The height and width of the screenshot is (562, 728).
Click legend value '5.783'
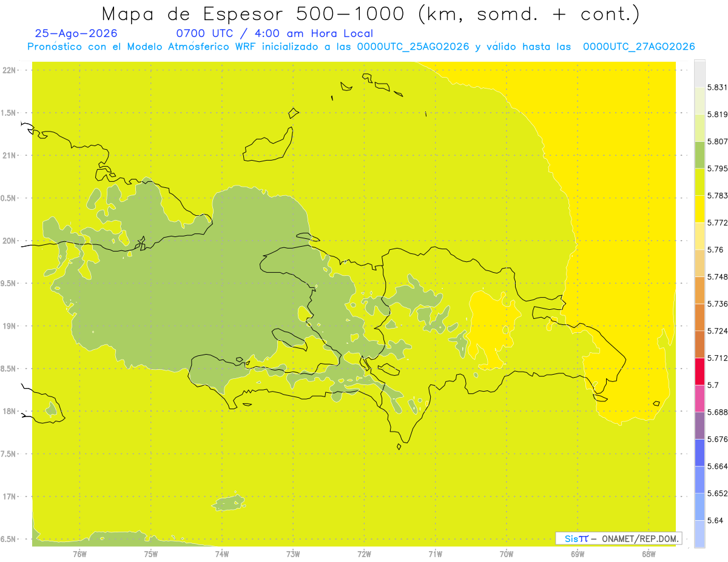[x=717, y=195]
